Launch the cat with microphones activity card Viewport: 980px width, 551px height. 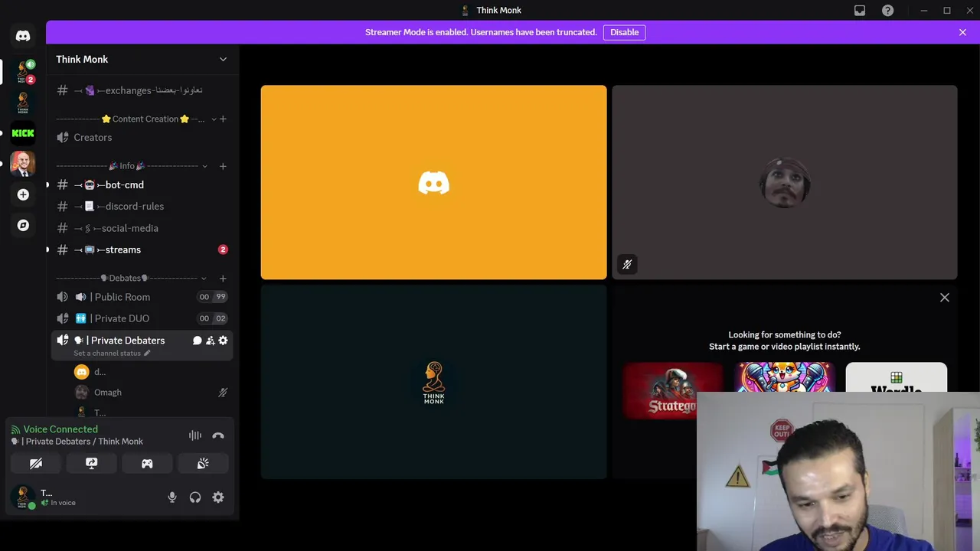(784, 377)
